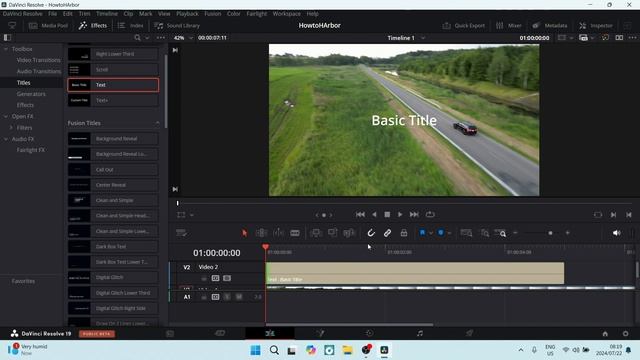Toggle the A1 track Solo button
640x360 pixels.
tap(227, 297)
